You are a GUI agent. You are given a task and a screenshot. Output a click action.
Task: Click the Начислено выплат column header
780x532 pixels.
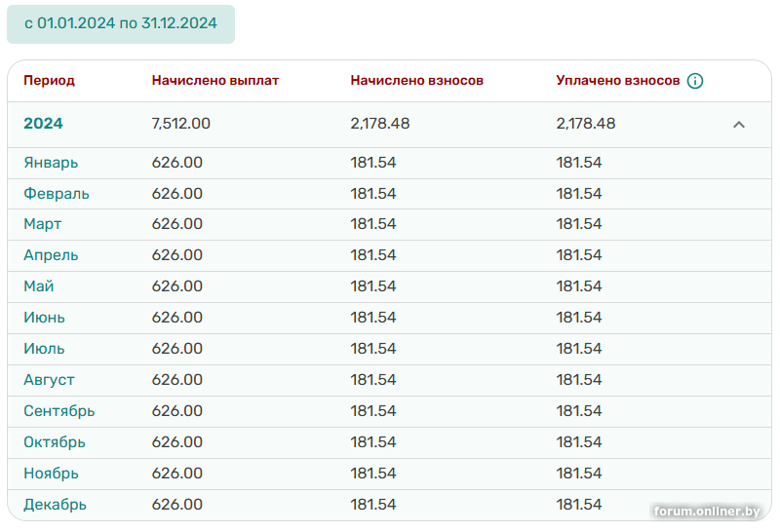tap(215, 81)
